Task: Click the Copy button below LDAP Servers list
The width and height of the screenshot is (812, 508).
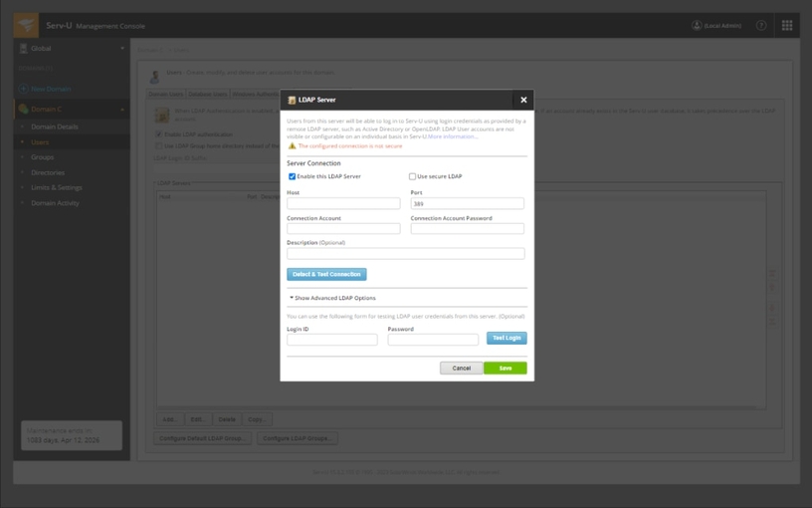Action: tap(257, 419)
